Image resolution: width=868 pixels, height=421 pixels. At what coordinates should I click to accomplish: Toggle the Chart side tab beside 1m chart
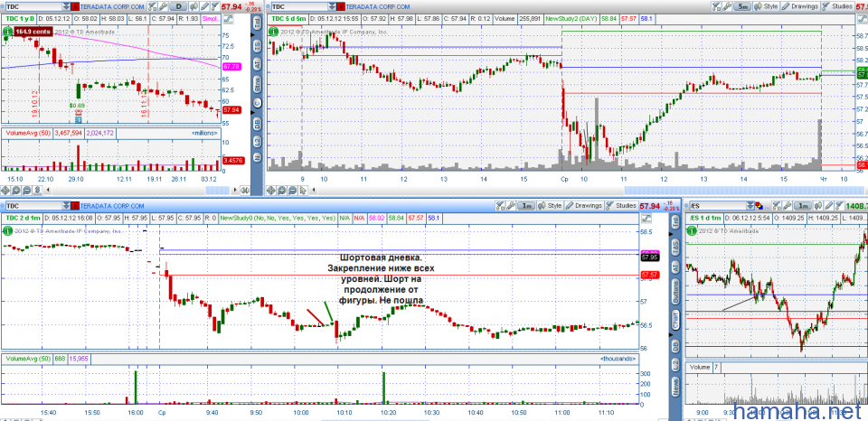point(675,322)
